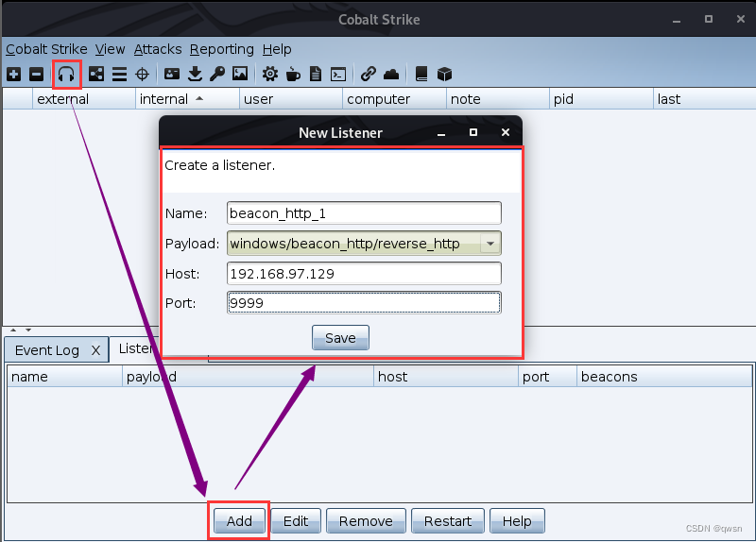Switch to Session Table list icon

(x=119, y=75)
